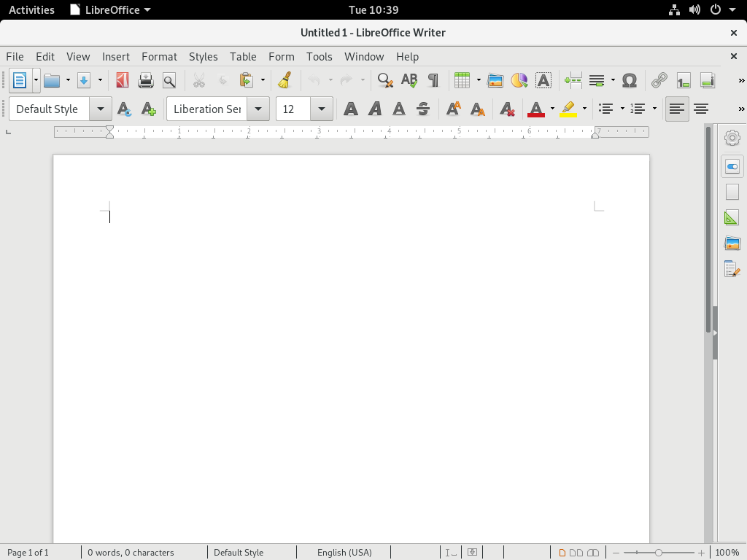This screenshot has height=560, width=747.
Task: Insert a footnote
Action: point(684,80)
